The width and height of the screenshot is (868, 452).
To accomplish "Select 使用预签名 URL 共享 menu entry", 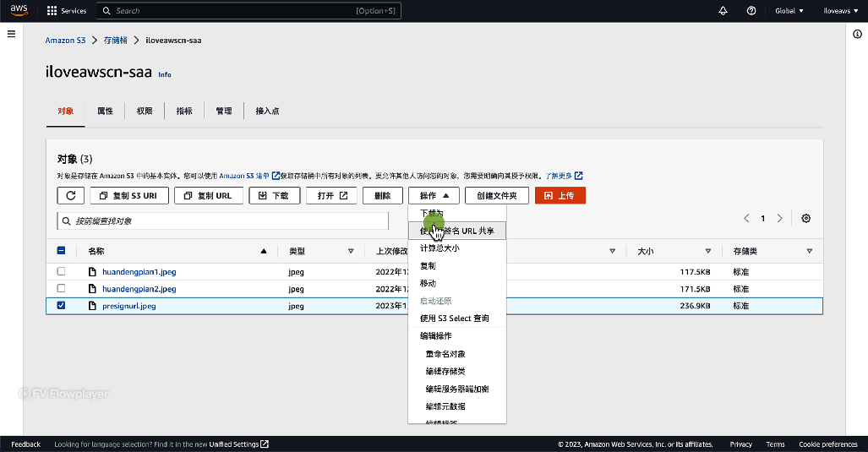I will point(456,231).
